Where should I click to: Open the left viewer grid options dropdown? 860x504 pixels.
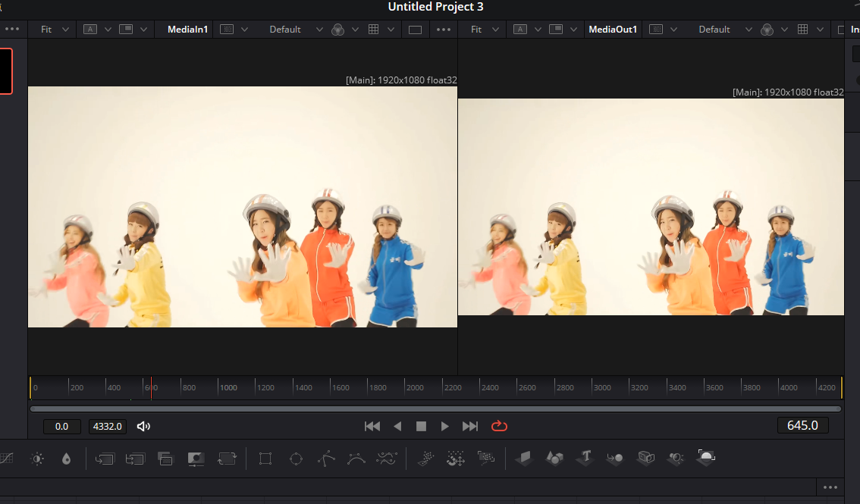391,30
